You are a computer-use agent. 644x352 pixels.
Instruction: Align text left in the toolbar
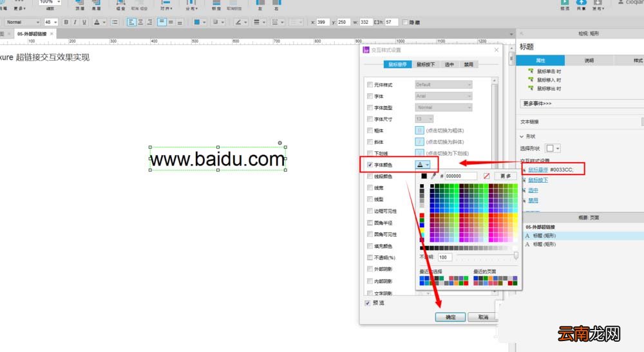[131, 22]
